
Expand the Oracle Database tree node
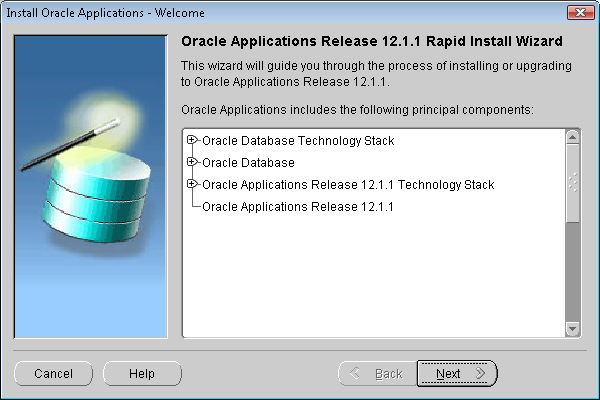(192, 162)
